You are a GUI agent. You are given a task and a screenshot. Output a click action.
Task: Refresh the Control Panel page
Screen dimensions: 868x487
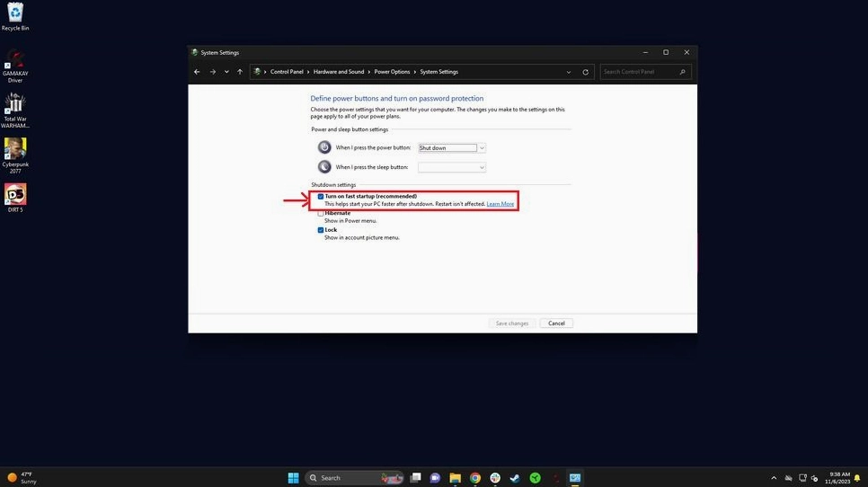[586, 72]
